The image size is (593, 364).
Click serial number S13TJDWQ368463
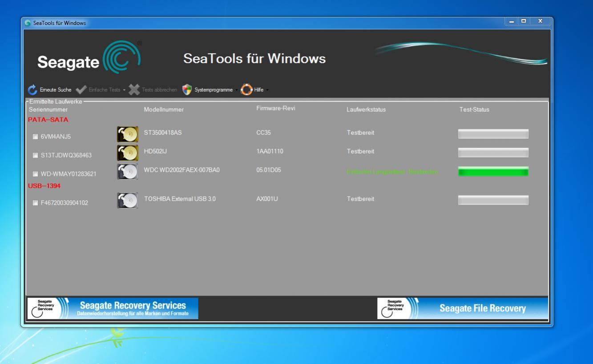click(x=66, y=156)
